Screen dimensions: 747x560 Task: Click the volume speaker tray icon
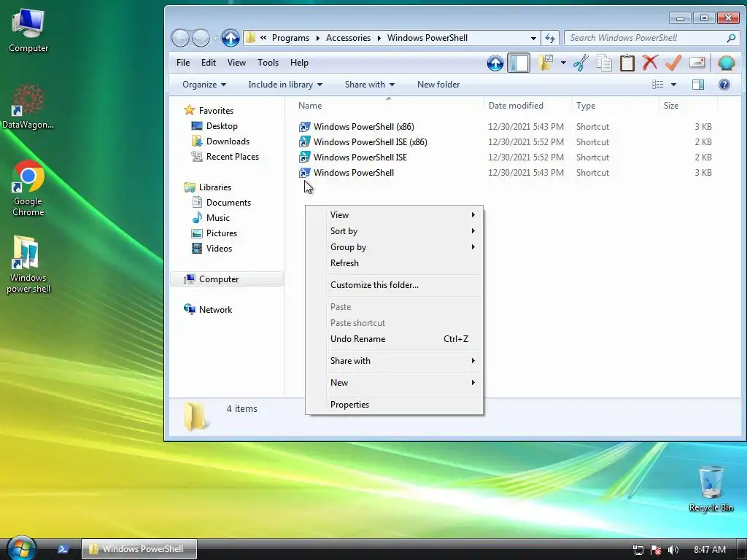673,550
